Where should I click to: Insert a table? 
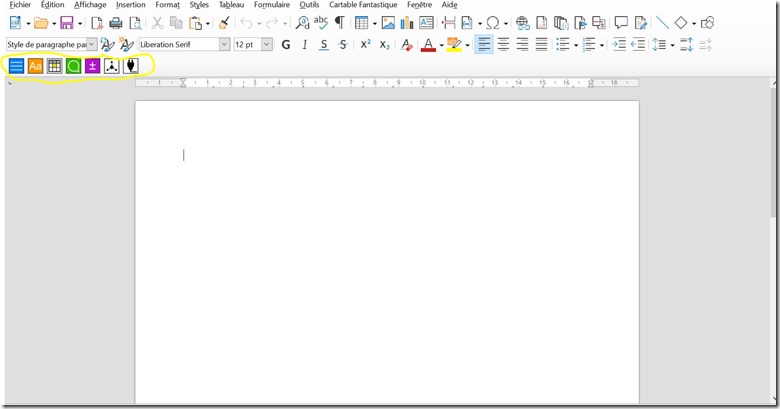tap(362, 23)
